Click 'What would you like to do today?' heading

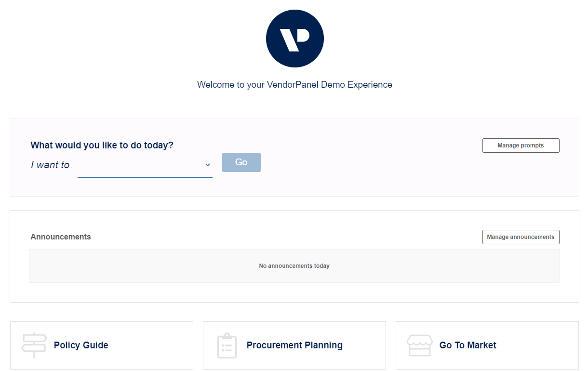(102, 145)
